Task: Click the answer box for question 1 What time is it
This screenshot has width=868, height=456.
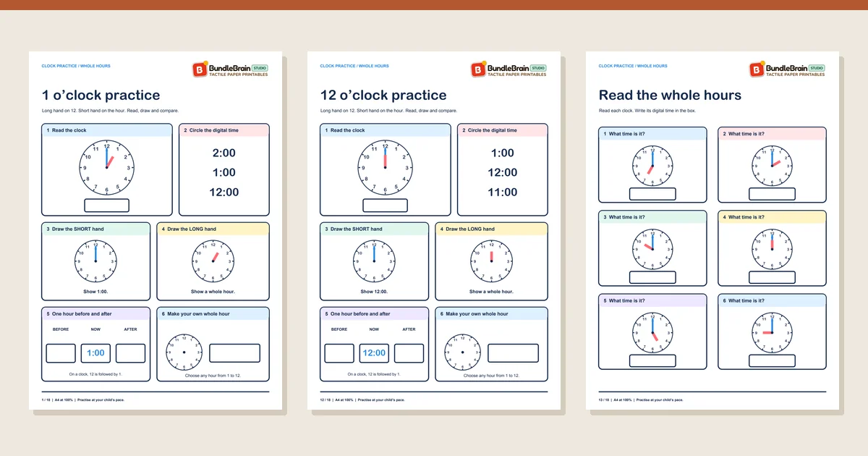Action: pos(652,194)
